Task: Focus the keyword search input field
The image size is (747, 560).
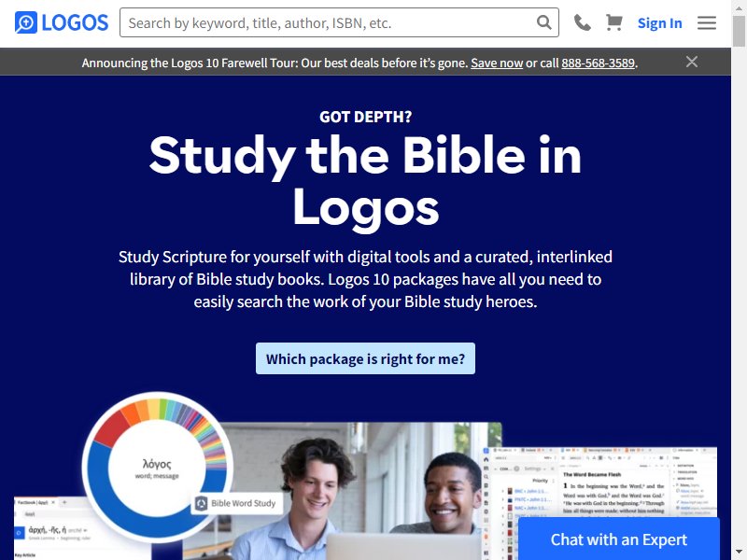Action: [x=329, y=22]
